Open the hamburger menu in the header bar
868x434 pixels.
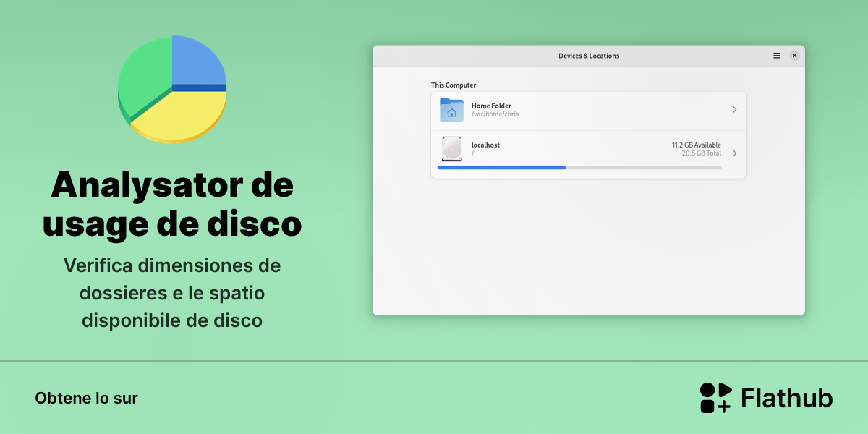(776, 56)
